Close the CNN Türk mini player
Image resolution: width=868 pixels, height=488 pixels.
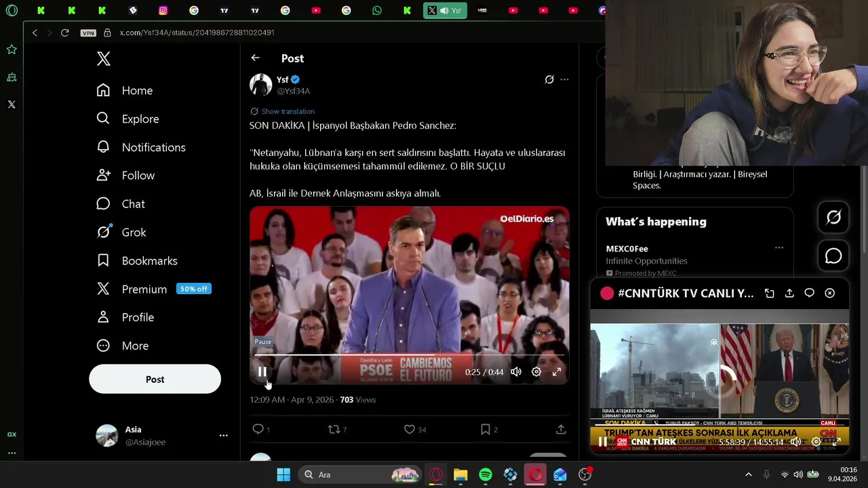point(829,293)
